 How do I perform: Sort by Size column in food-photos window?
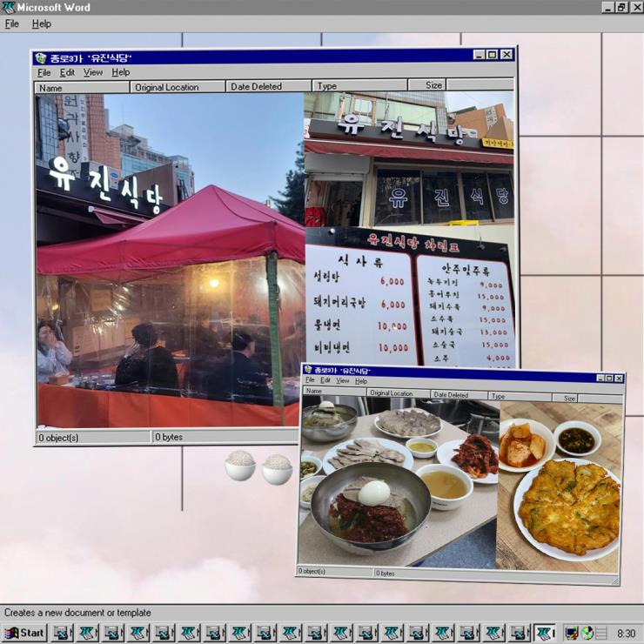tap(565, 398)
